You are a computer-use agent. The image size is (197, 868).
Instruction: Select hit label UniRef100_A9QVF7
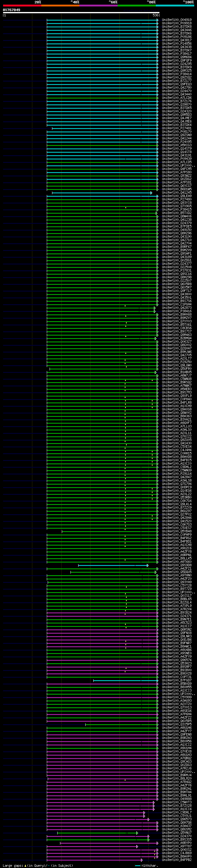(177, 423)
